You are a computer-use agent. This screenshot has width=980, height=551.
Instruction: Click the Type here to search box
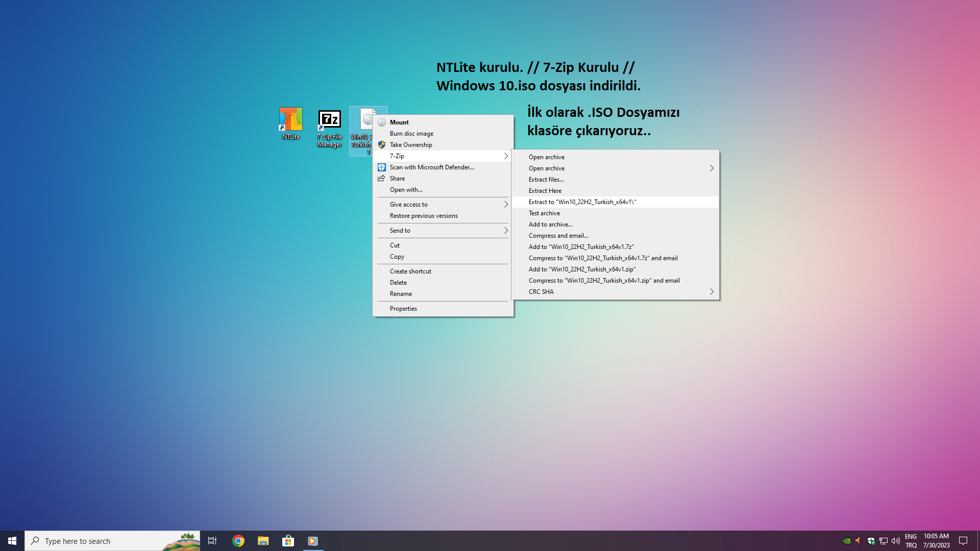[102, 541]
